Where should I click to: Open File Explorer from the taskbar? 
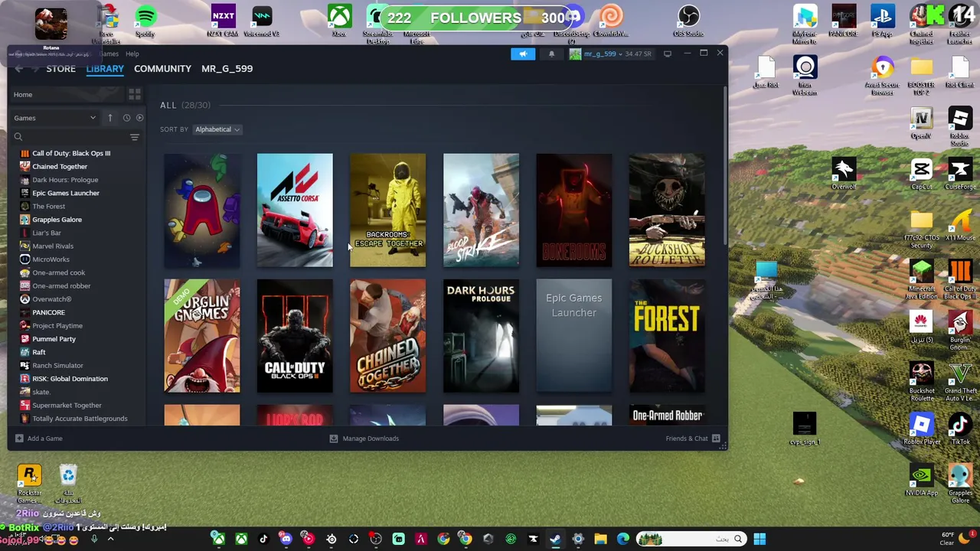click(x=600, y=540)
